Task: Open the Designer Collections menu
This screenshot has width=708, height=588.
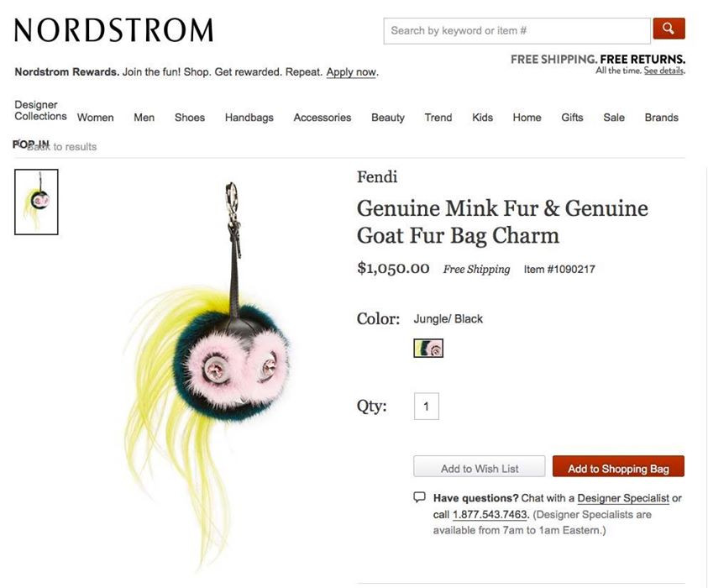Action: click(40, 111)
